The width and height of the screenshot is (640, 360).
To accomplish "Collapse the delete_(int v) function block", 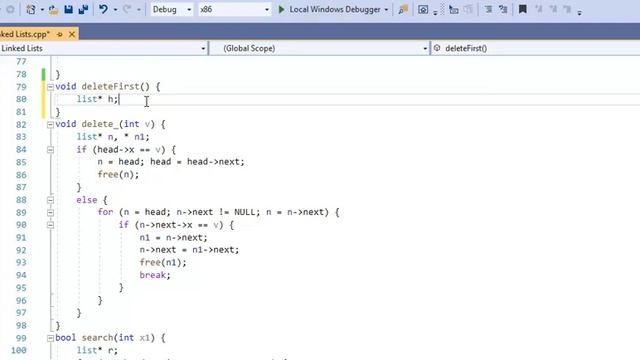I will pyautogui.click(x=50, y=124).
